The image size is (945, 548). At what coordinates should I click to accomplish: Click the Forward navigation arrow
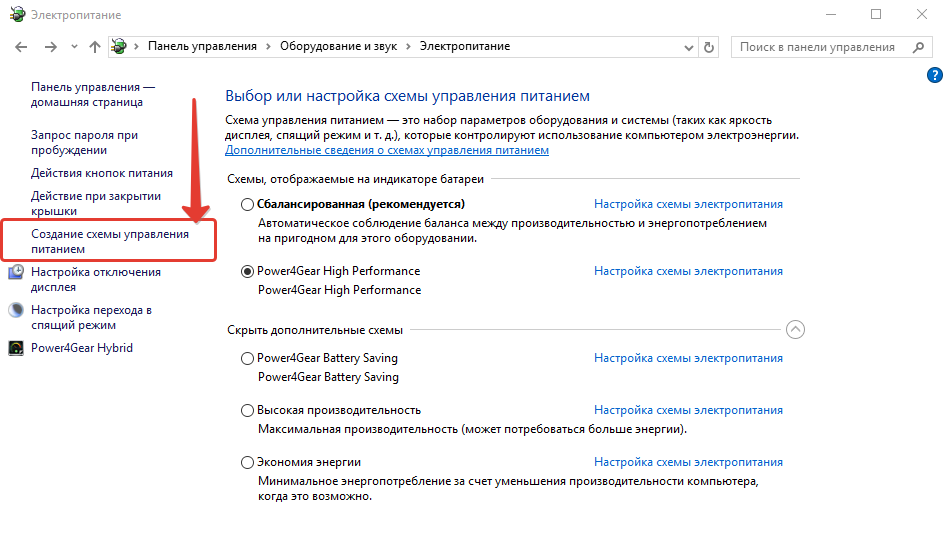coord(51,47)
